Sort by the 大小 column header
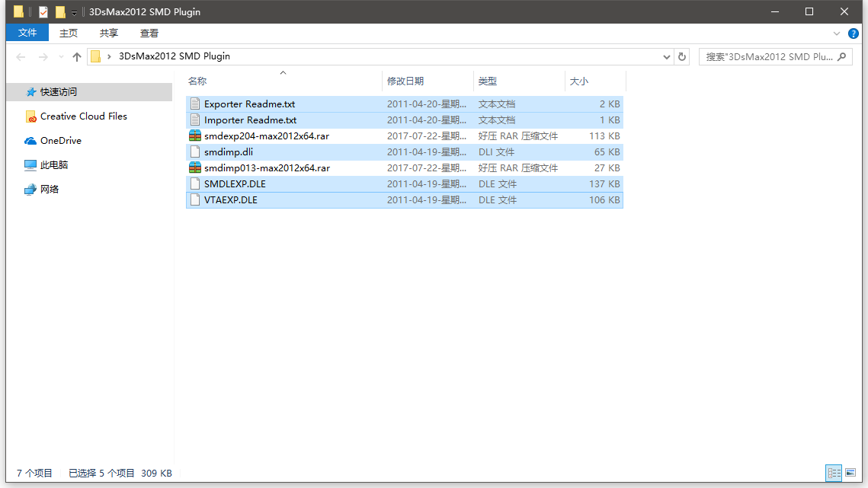The image size is (868, 488). [596, 81]
